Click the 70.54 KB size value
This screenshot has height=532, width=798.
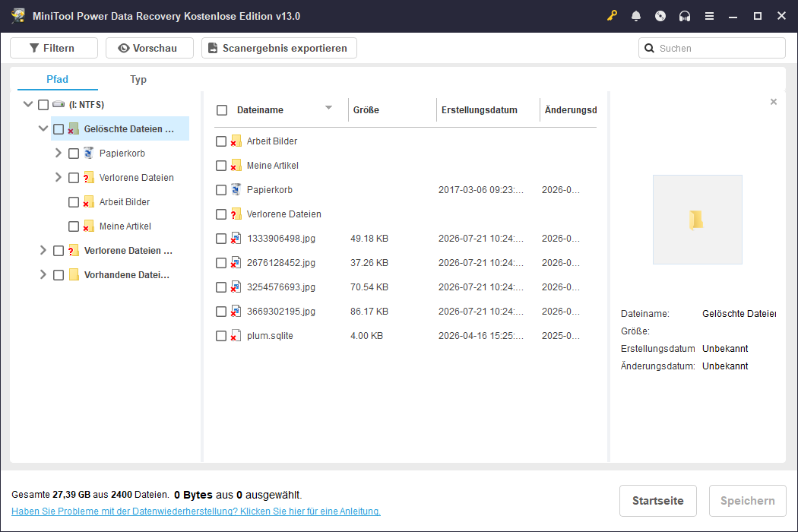tap(369, 287)
